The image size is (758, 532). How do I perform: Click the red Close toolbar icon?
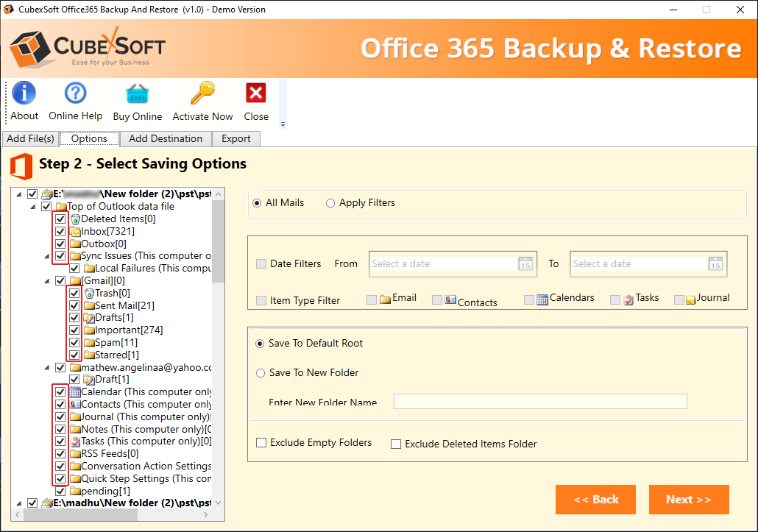[x=255, y=93]
